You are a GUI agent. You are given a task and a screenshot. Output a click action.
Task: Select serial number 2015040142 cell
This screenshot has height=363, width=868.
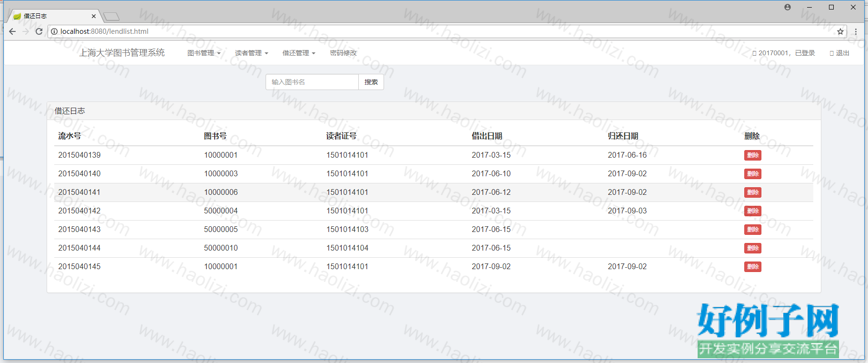pyautogui.click(x=79, y=211)
